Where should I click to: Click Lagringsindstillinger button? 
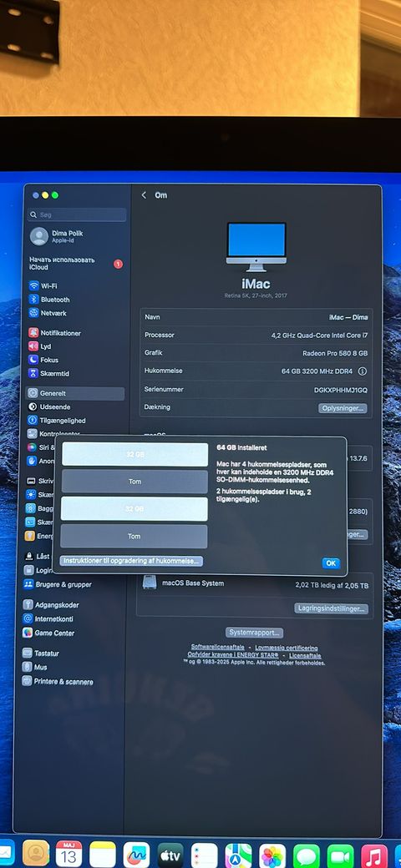(331, 608)
